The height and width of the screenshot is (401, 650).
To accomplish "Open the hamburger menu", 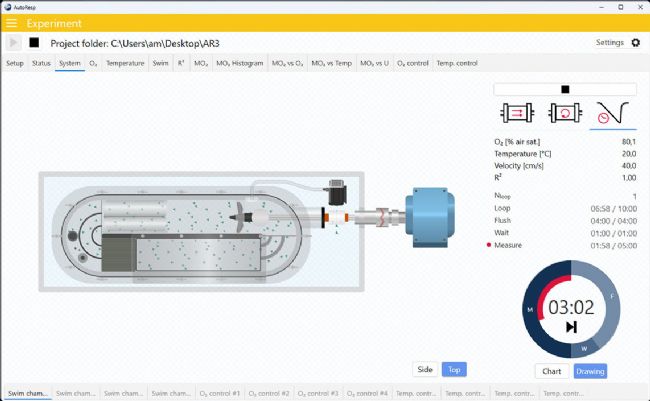I will click(12, 23).
